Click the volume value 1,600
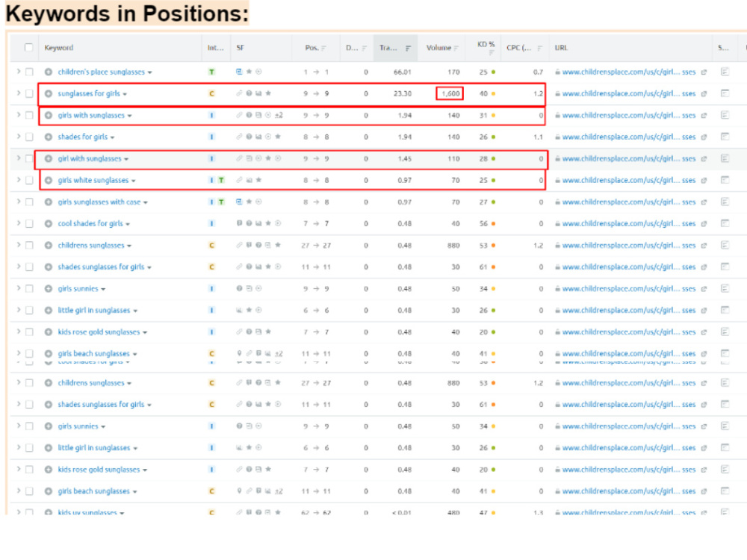 (450, 94)
